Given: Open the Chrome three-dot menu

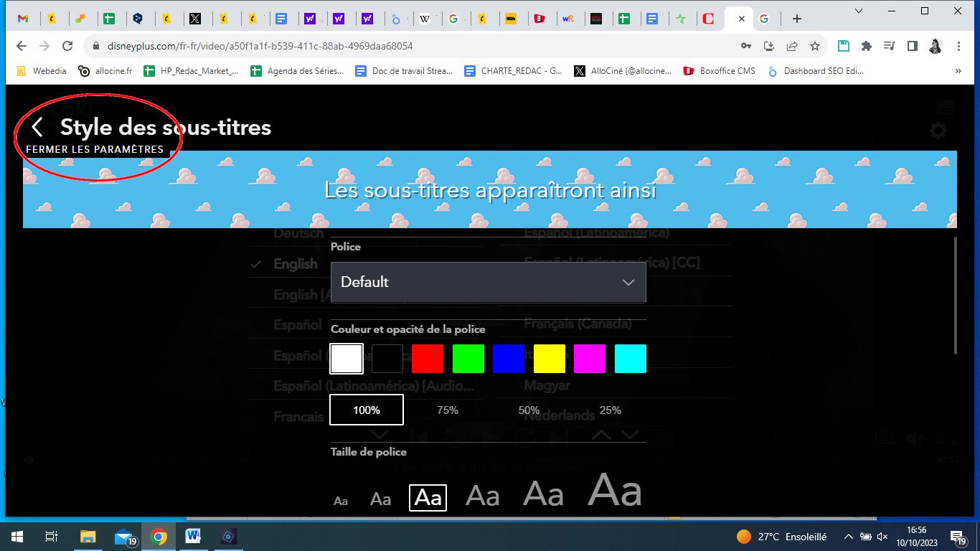Looking at the screenshot, I should 959,46.
